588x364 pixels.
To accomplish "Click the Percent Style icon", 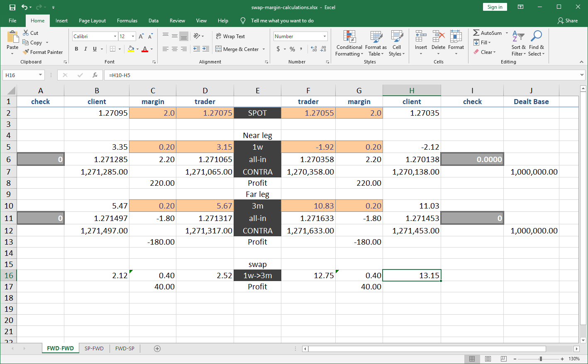I will (293, 49).
